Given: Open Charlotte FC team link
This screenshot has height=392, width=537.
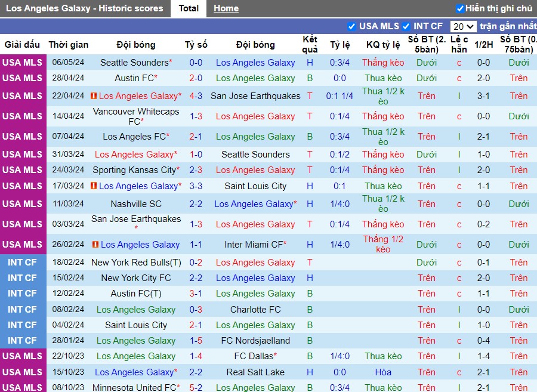Looking at the screenshot, I should 255,310.
